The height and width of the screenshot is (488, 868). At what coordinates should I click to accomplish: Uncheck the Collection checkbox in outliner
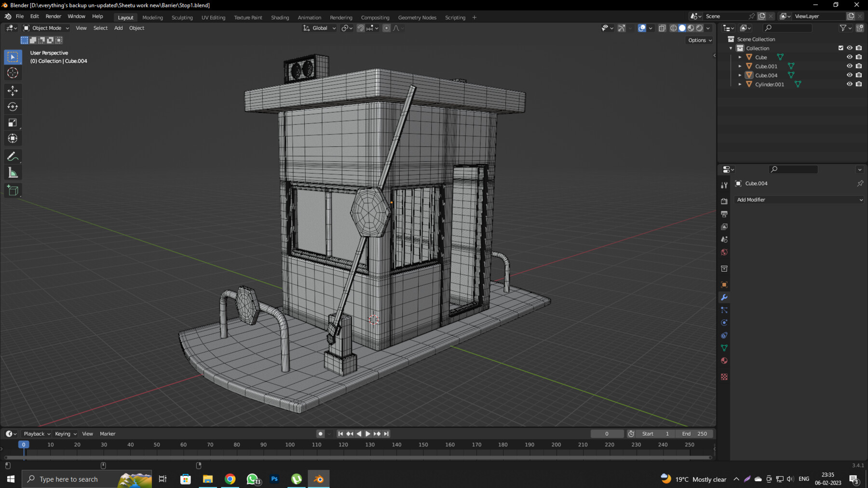[840, 48]
